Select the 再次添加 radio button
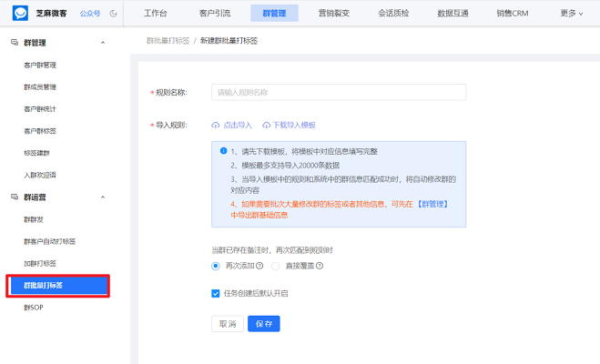600x364 pixels. (216, 266)
